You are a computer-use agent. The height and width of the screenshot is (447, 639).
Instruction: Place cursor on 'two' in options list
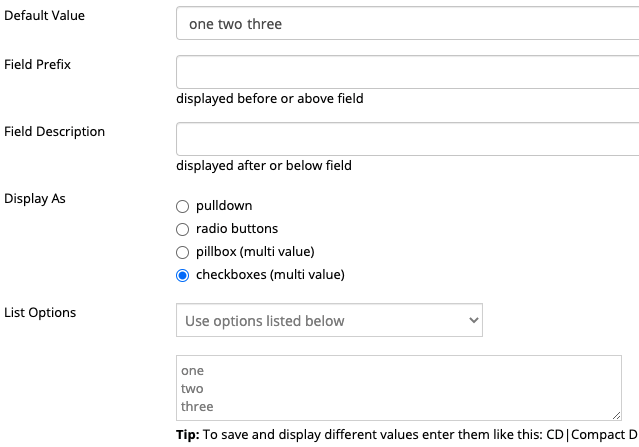(x=193, y=388)
